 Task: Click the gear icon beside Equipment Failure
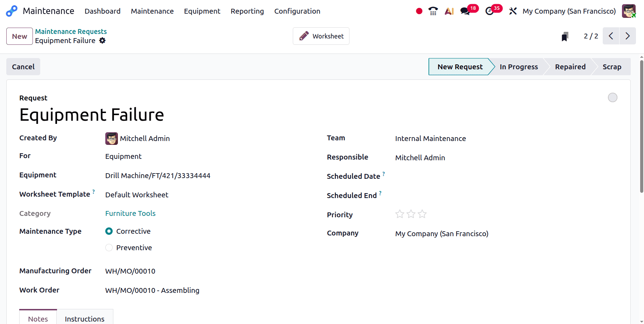click(x=102, y=41)
